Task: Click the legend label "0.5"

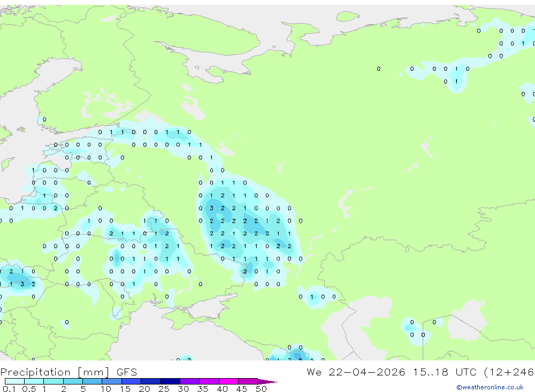Action: click(29, 389)
